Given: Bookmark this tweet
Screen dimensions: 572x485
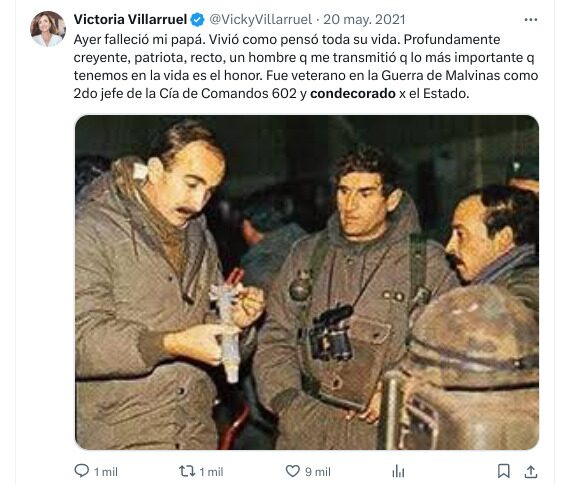Looking at the screenshot, I should pyautogui.click(x=504, y=471).
